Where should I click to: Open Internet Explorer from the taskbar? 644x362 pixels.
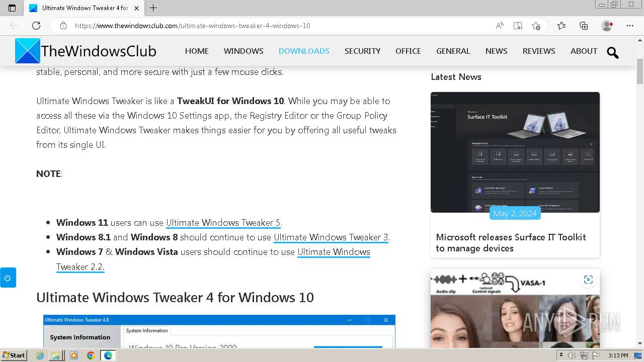click(x=40, y=355)
